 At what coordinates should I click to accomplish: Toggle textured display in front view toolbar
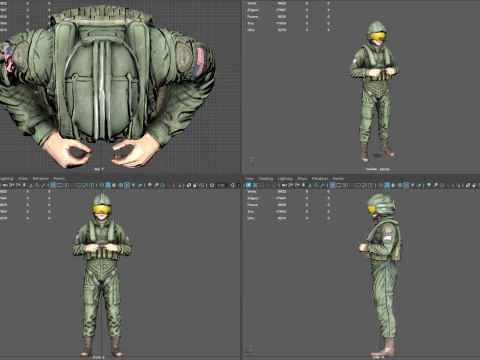127,185
